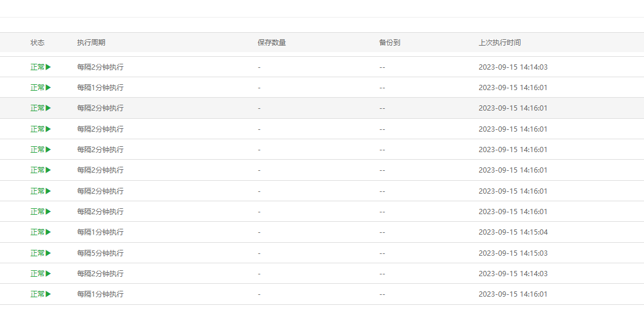Click the play triangle in the seventh row
Screen dimensions: 644x330
pos(49,191)
